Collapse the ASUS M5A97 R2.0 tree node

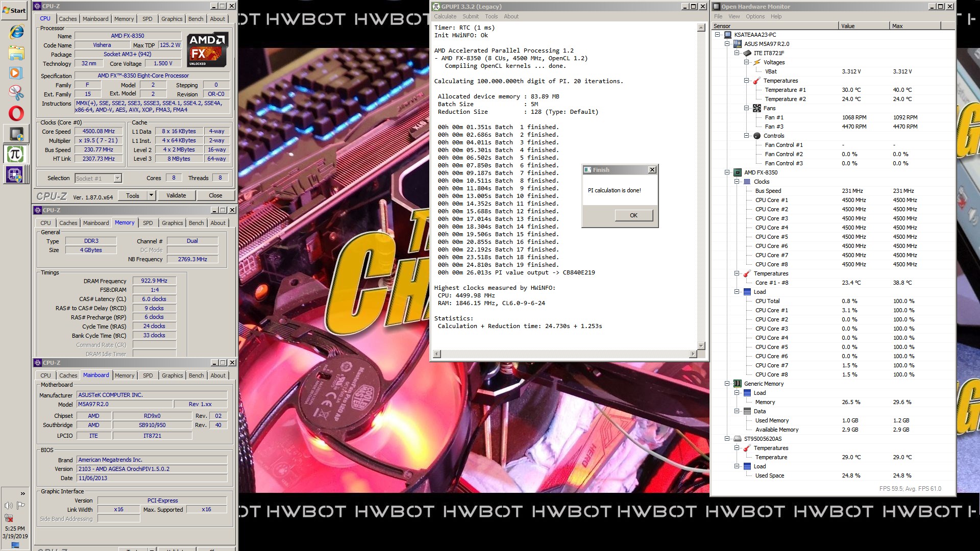[x=727, y=44]
